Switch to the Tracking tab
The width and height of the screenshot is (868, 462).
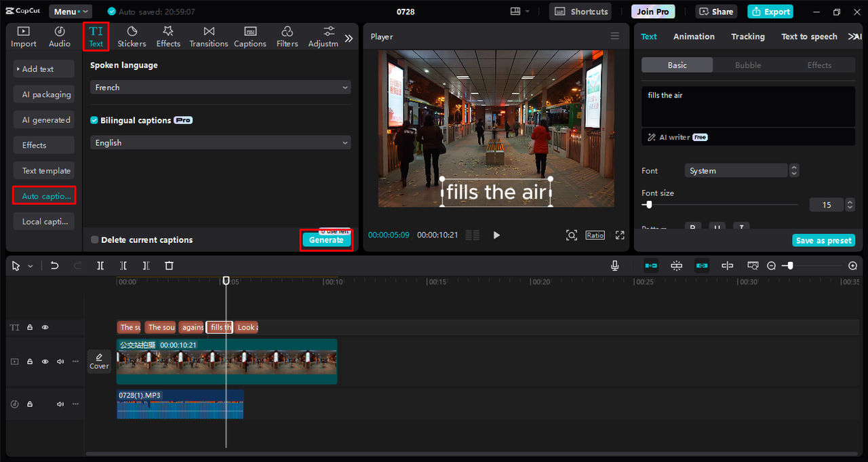pyautogui.click(x=748, y=37)
